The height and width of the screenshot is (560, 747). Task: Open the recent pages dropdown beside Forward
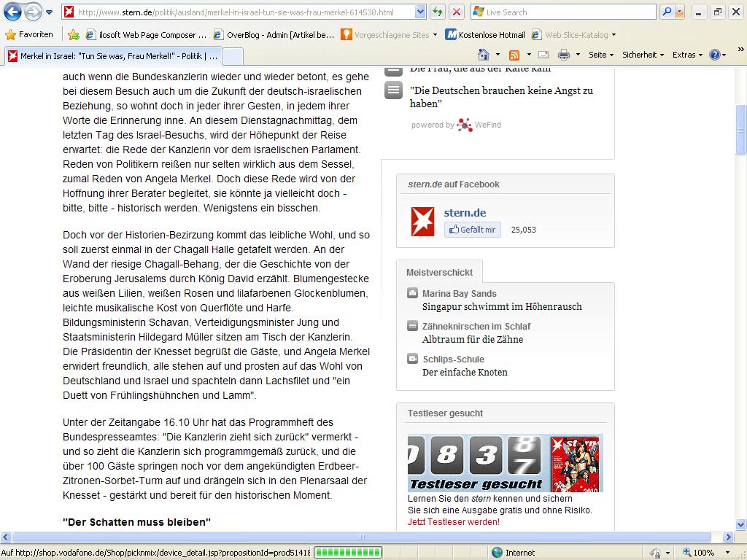click(x=49, y=12)
